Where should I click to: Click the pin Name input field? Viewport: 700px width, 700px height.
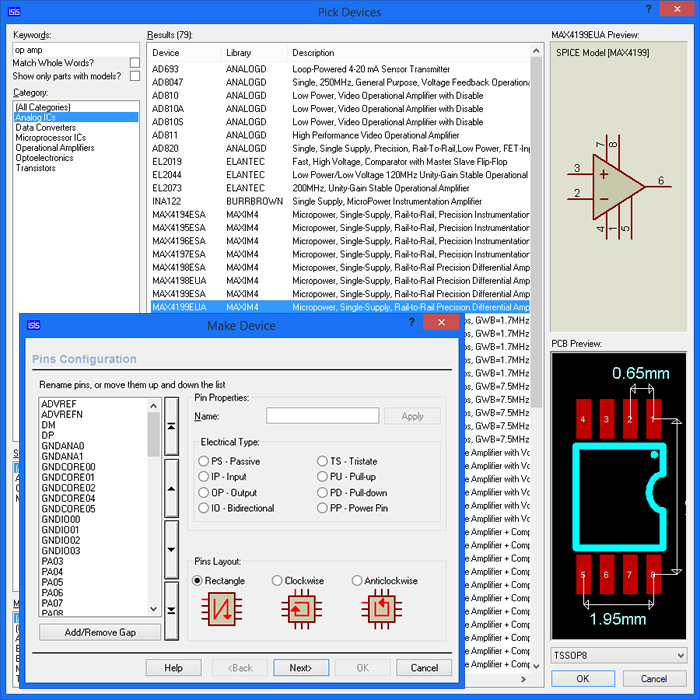(322, 416)
